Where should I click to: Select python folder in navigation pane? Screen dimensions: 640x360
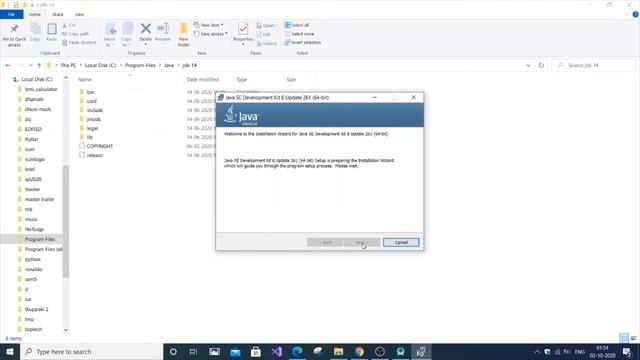click(32, 259)
